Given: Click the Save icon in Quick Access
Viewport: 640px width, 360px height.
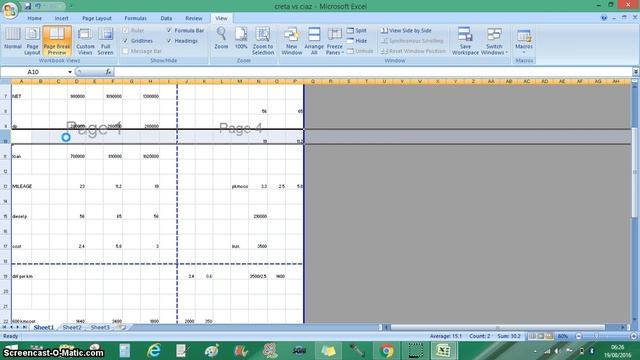Looking at the screenshot, I should 28,6.
